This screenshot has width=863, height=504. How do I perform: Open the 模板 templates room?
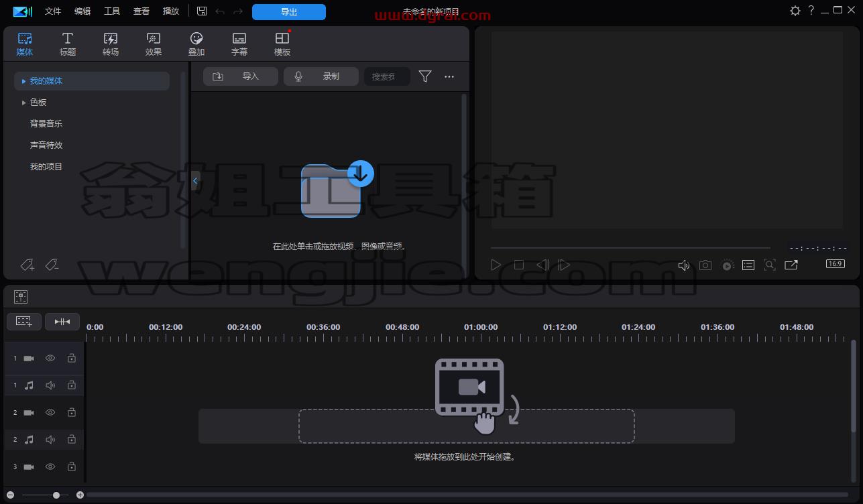282,44
